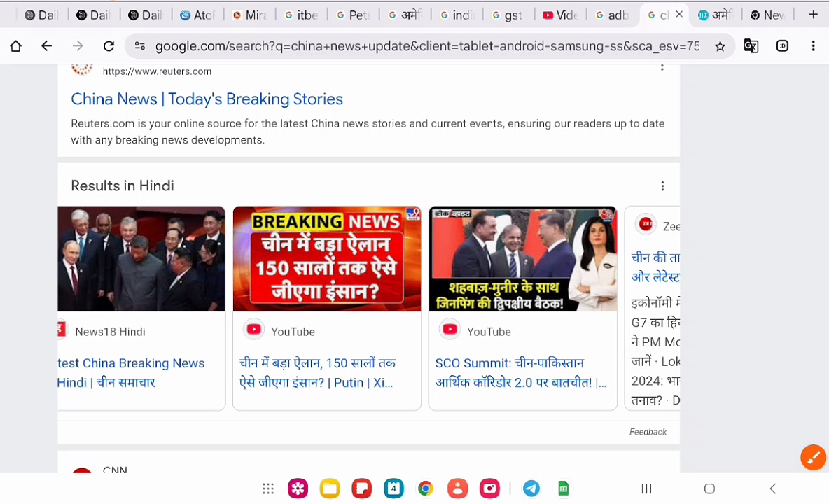Reload the page with the refresh icon
This screenshot has height=504, width=829.
109,46
